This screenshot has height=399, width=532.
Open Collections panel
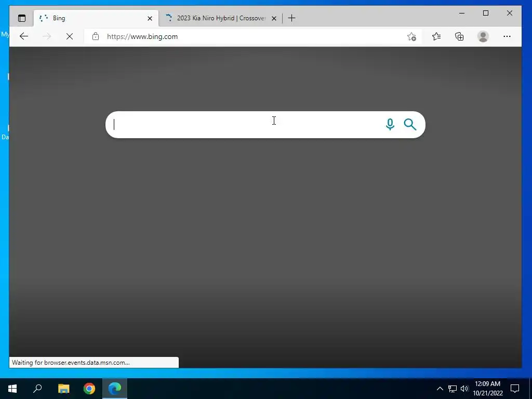(x=459, y=36)
